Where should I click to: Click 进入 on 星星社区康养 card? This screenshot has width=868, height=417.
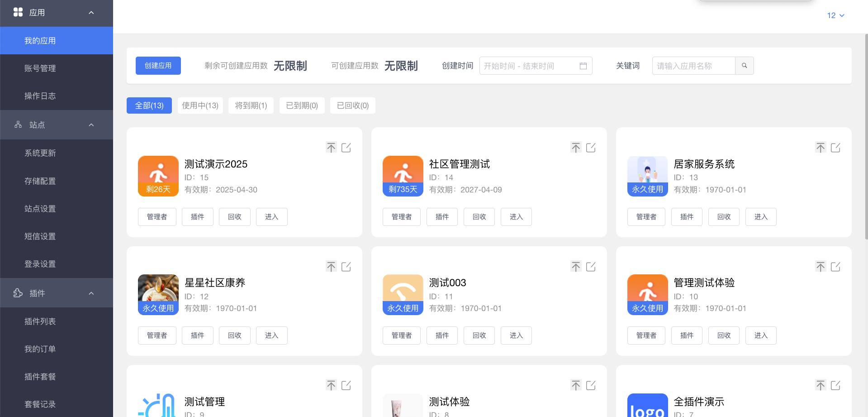coord(272,336)
